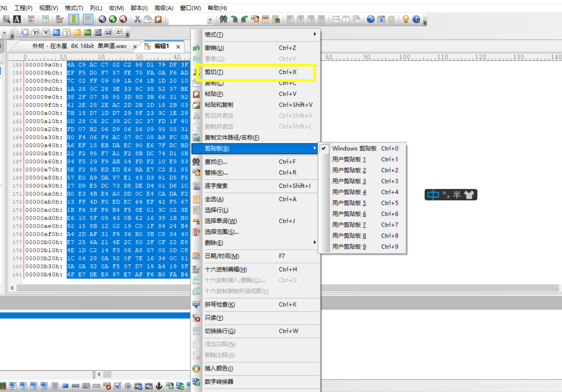Click the font 'A' toolbar icon
This screenshot has height=392, width=562.
pyautogui.click(x=17, y=19)
